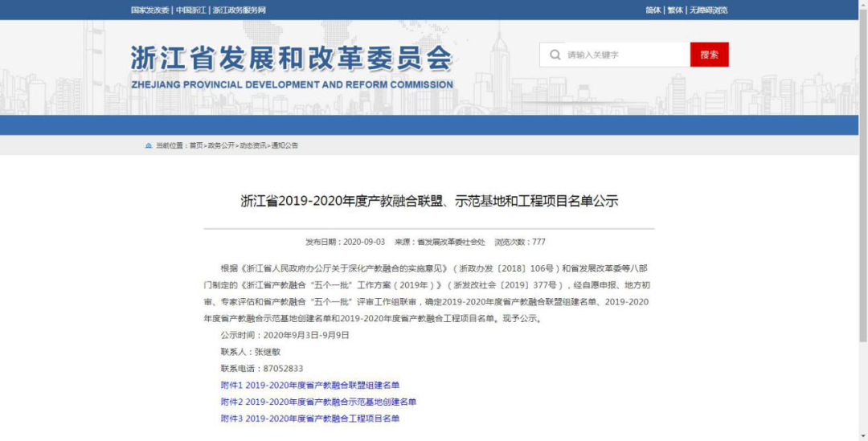Click the article title 产教融合联盟名单公示
The width and height of the screenshot is (868, 441).
[x=429, y=202]
